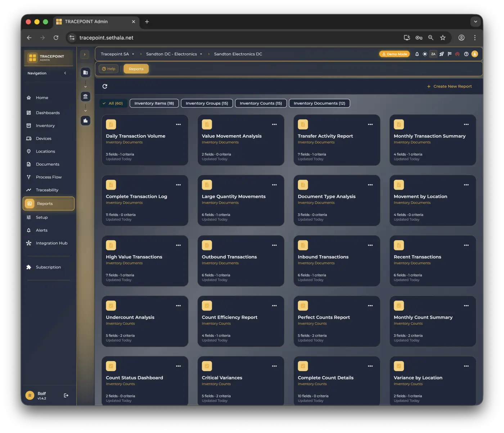504x433 pixels.
Task: Toggle the light theme sun icon
Action: pyautogui.click(x=425, y=54)
